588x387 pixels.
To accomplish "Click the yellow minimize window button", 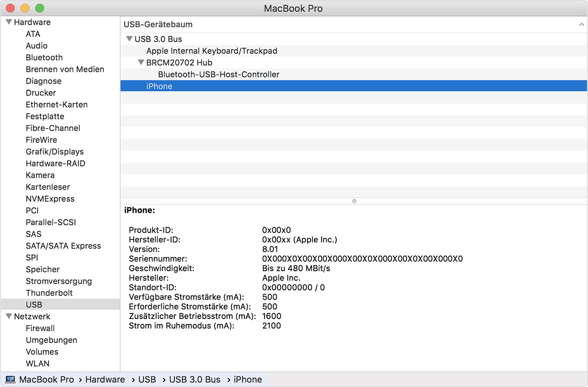I will coord(25,8).
